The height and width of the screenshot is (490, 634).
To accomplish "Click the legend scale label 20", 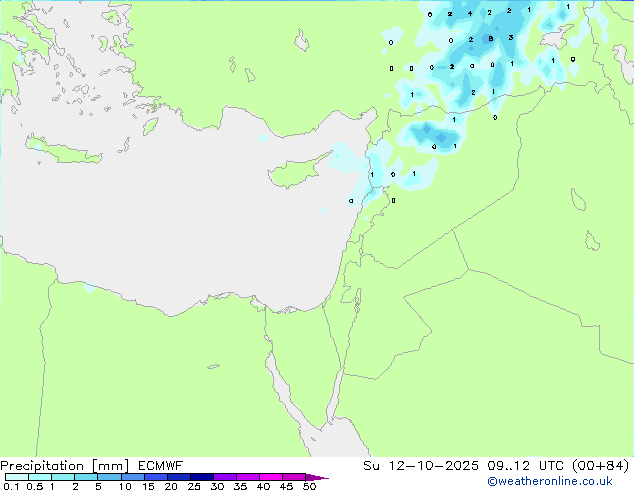I will (171, 486).
